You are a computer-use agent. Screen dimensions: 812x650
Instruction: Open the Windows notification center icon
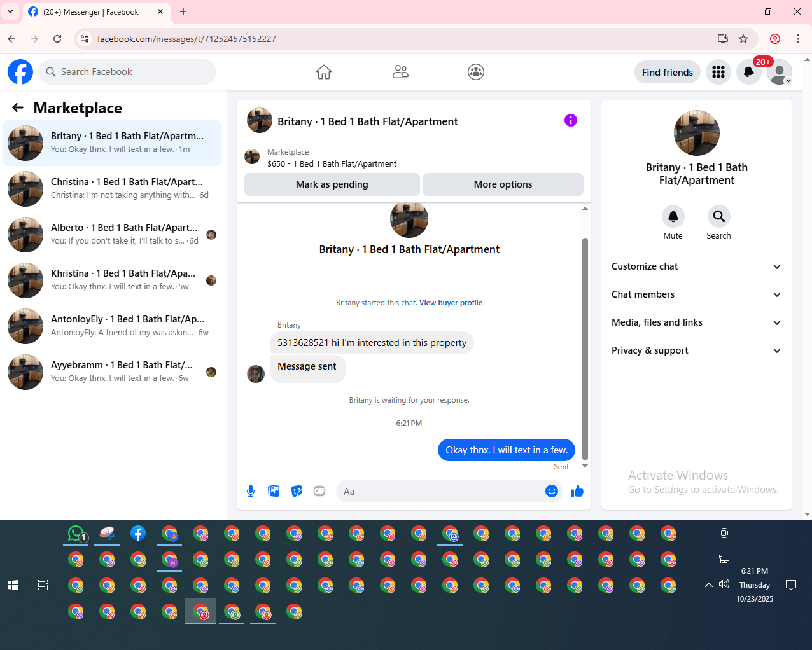click(x=791, y=585)
